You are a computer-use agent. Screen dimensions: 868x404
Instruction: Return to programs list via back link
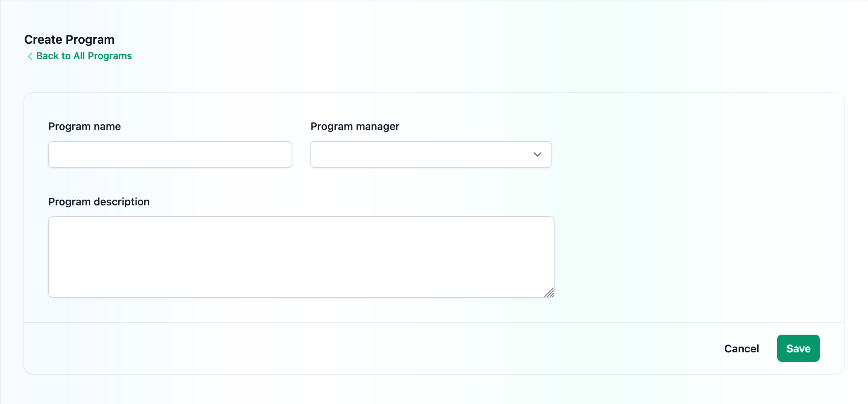pos(84,56)
